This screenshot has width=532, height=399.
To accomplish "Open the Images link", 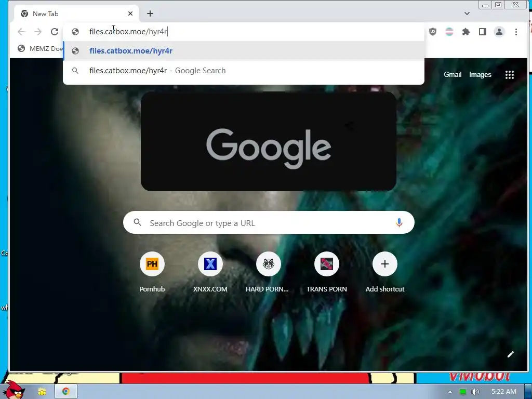I will (480, 74).
